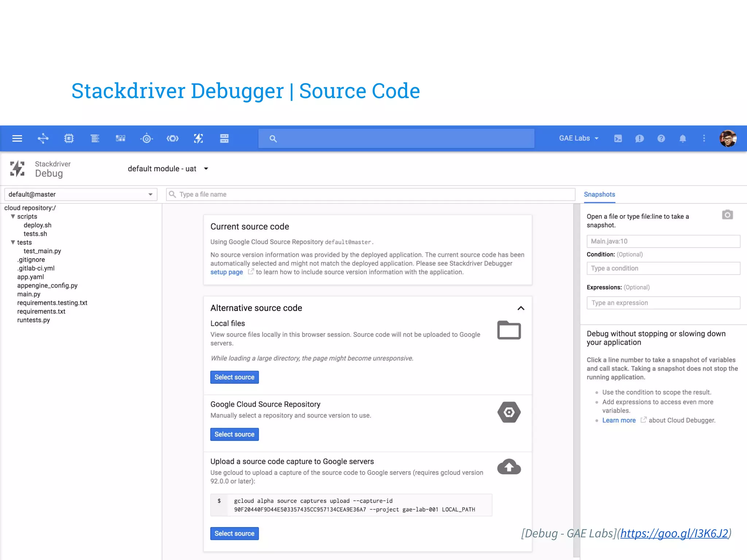
Task: Click the gcloud alpha source captures command text
Action: click(355, 505)
